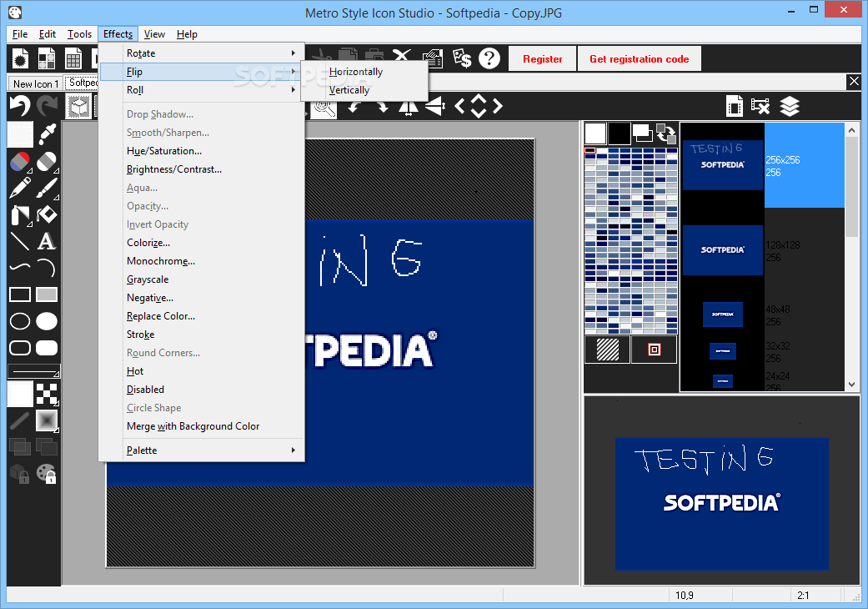The height and width of the screenshot is (609, 868).
Task: Select the filled Rectangle tool
Action: tap(47, 294)
